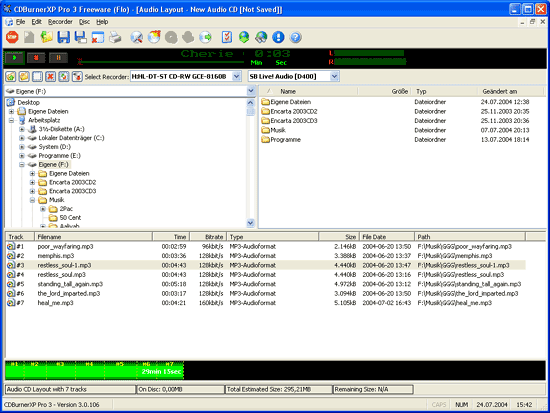
Task: Click the blue exclamation info icon
Action: [279, 37]
